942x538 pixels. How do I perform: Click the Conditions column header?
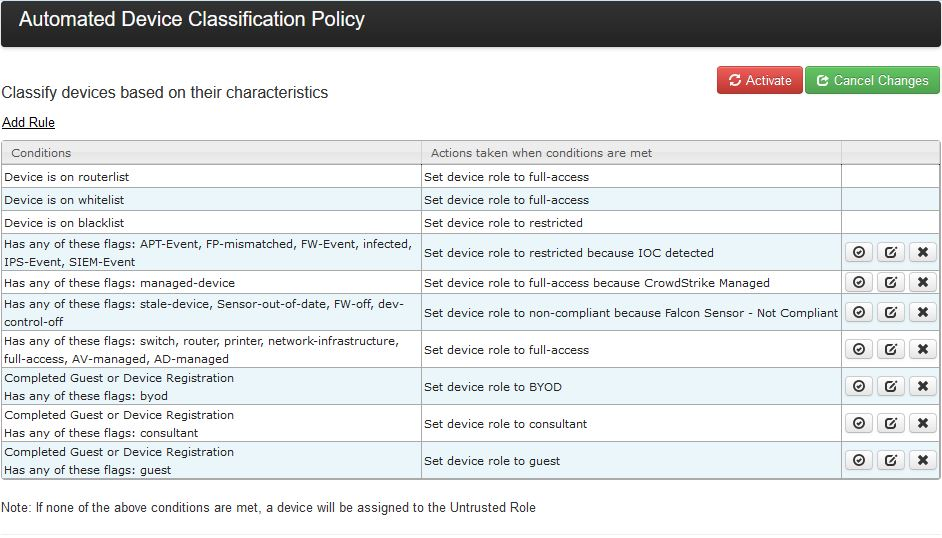pyautogui.click(x=41, y=153)
